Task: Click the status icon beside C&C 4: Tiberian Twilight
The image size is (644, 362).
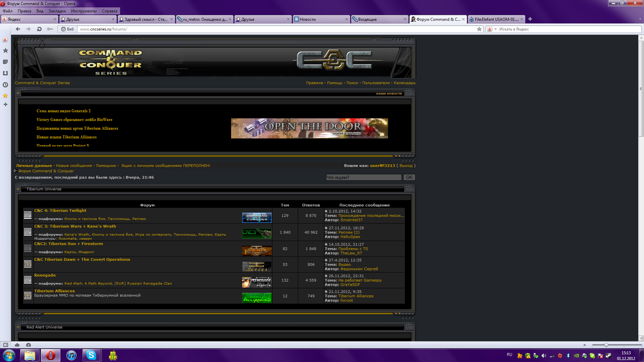Action: tap(28, 215)
